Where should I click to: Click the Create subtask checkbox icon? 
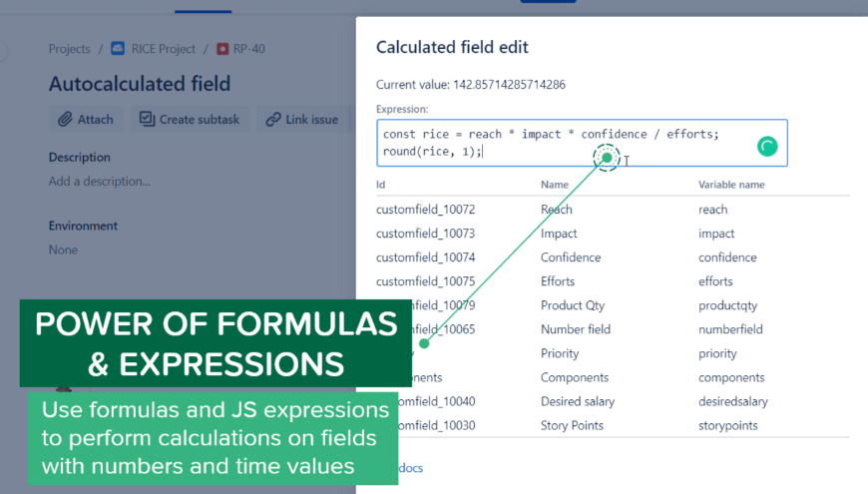point(147,119)
